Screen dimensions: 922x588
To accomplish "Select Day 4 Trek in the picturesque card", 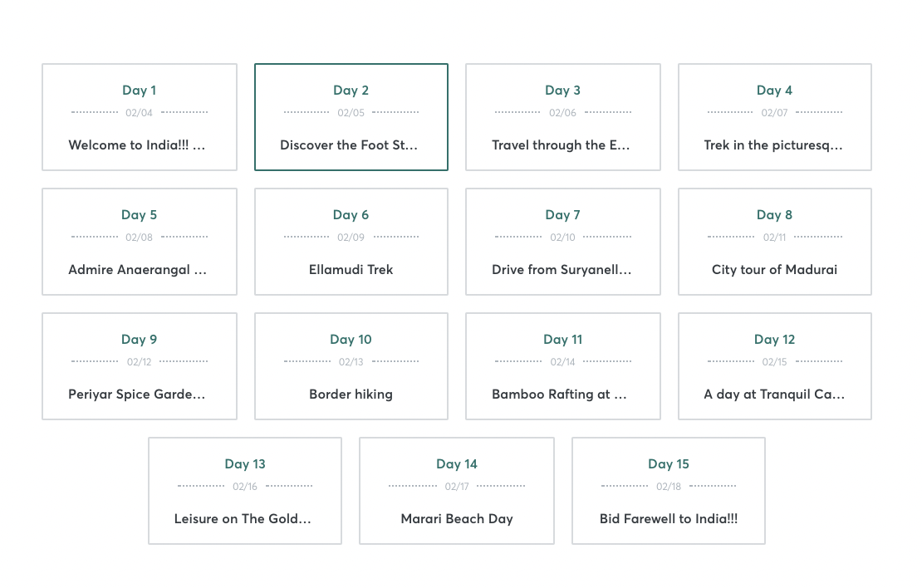I will point(774,117).
